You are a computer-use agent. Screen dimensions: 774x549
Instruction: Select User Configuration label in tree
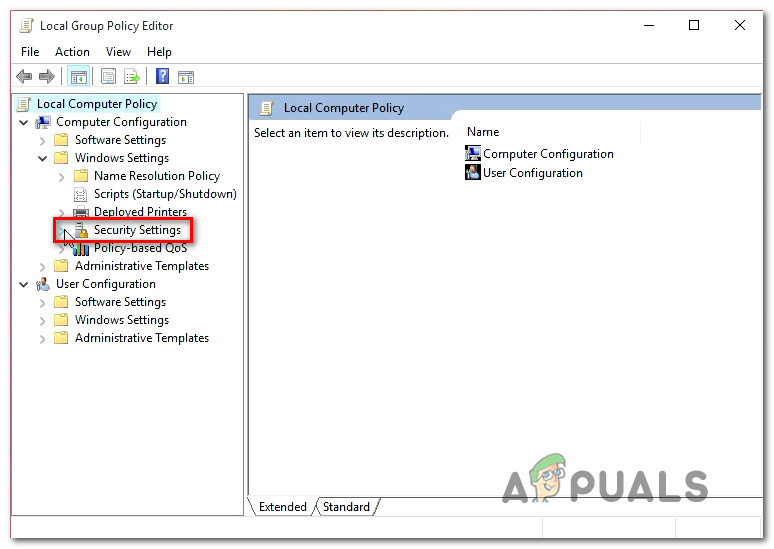106,284
